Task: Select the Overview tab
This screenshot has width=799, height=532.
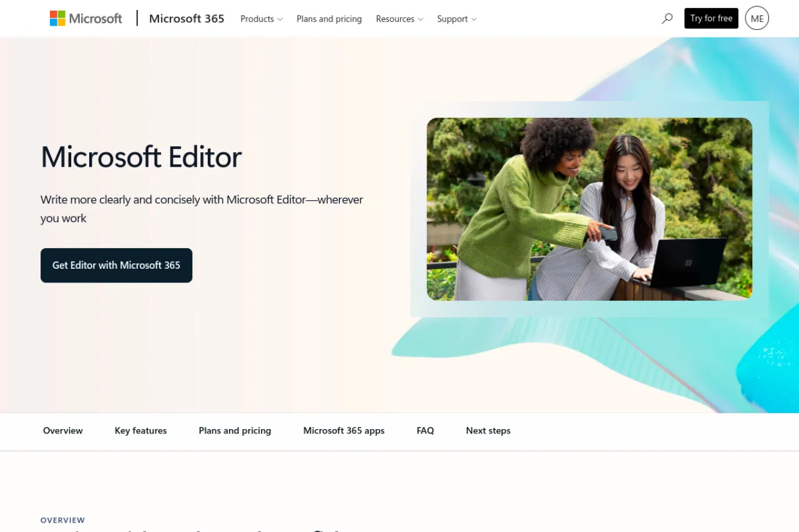Action: point(63,431)
